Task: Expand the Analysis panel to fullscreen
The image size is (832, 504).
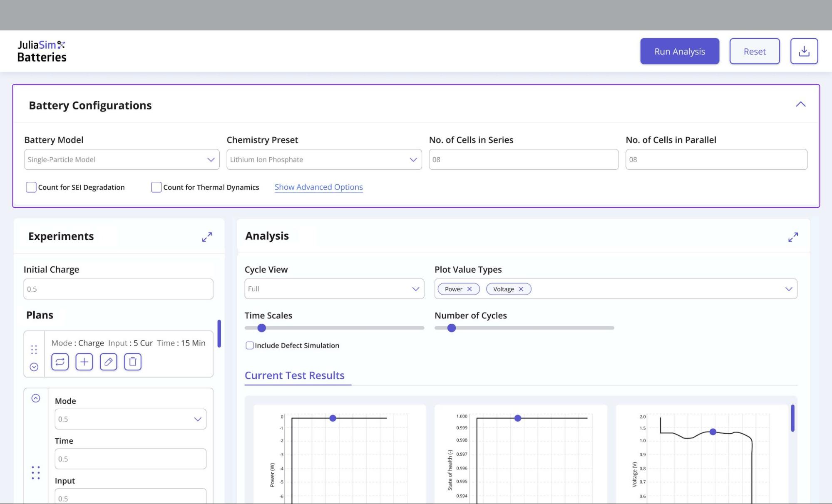Action: click(793, 237)
